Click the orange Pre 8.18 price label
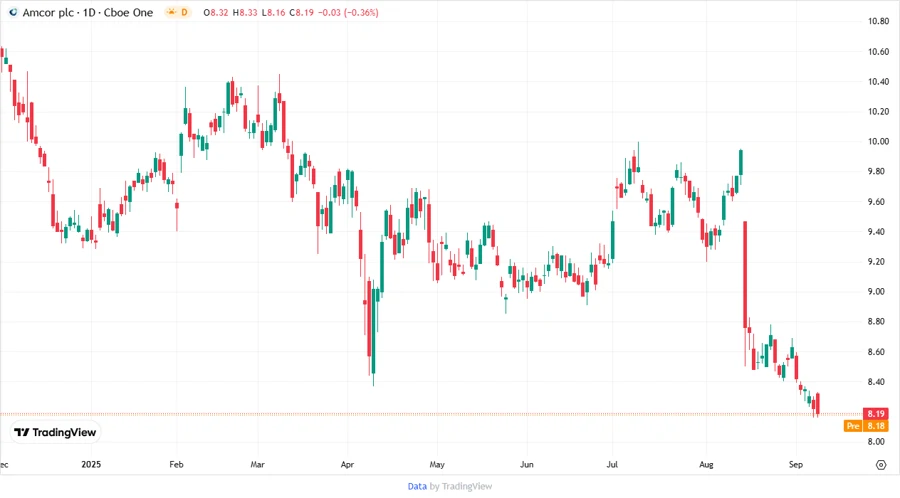The height and width of the screenshot is (498, 900). tap(866, 426)
